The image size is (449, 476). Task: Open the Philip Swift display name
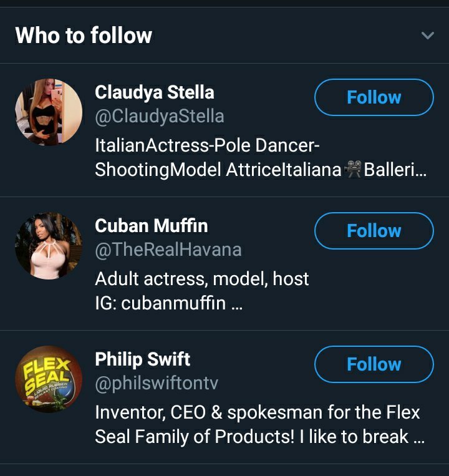tap(142, 359)
